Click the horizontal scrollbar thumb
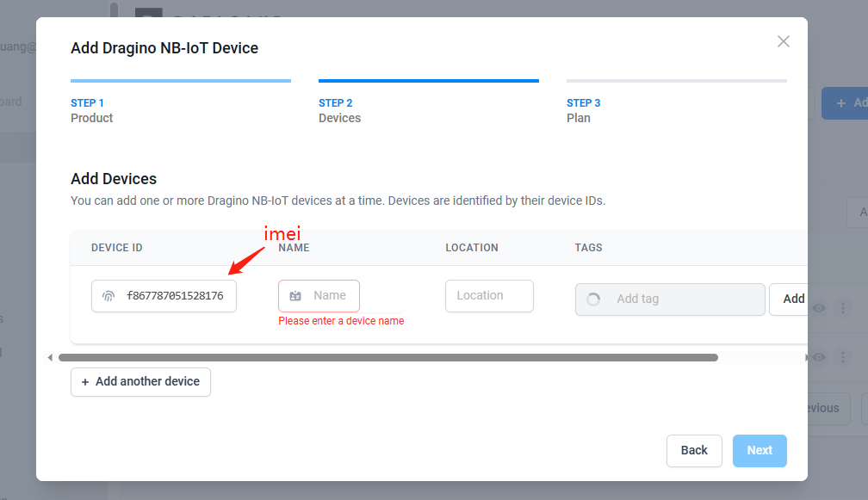The height and width of the screenshot is (500, 868). [388, 358]
